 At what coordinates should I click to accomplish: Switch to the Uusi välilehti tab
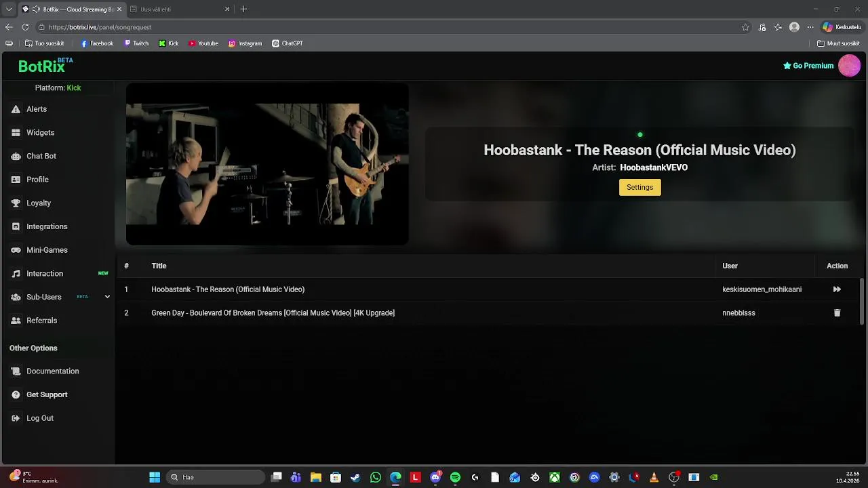180,9
